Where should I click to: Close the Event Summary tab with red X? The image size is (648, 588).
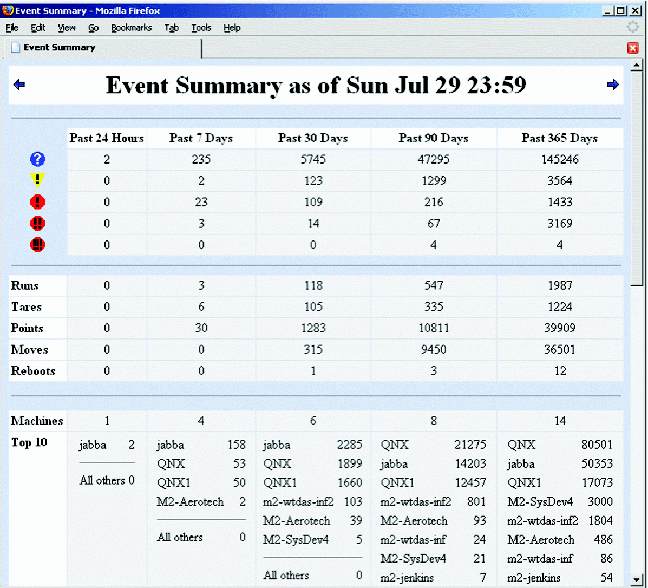[x=632, y=48]
